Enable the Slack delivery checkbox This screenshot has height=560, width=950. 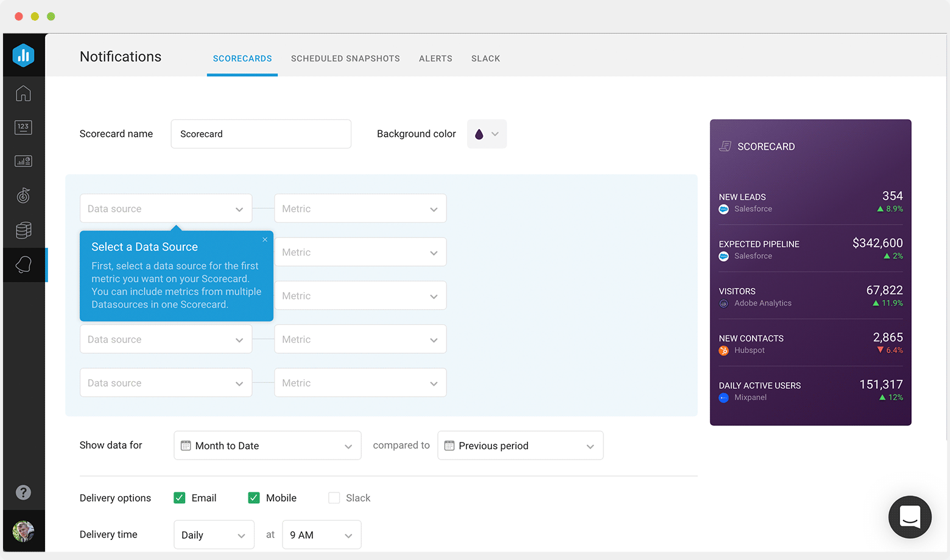click(x=334, y=498)
